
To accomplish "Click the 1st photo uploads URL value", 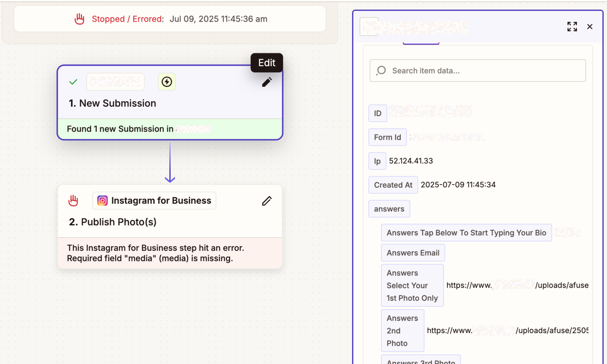I will [518, 285].
